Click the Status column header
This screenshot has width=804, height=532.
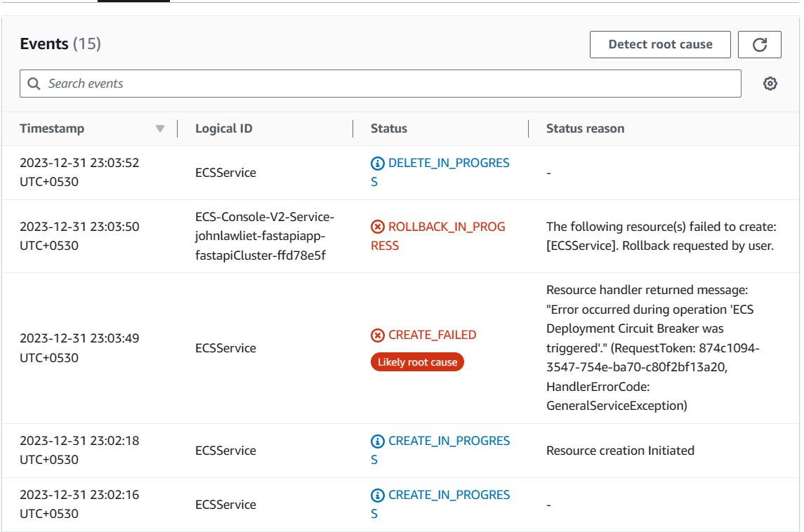389,128
